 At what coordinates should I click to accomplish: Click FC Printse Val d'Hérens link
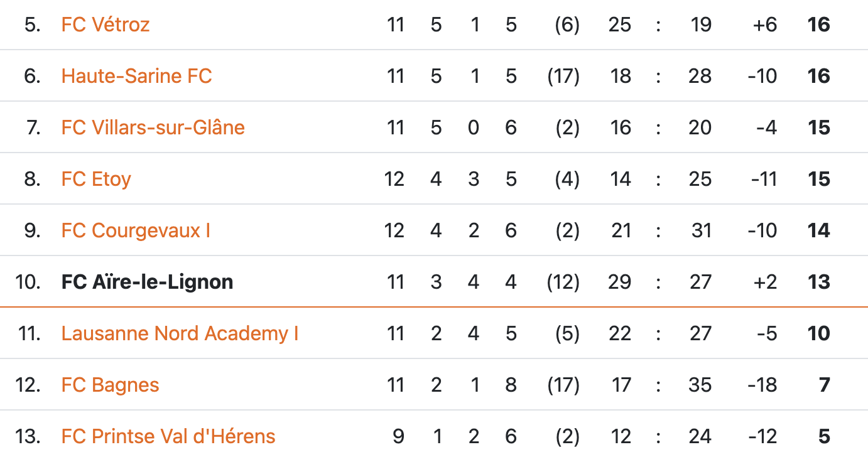(168, 436)
